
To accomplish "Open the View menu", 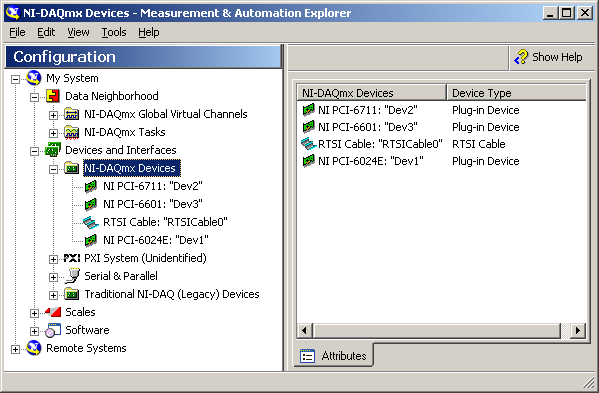I will tap(78, 32).
